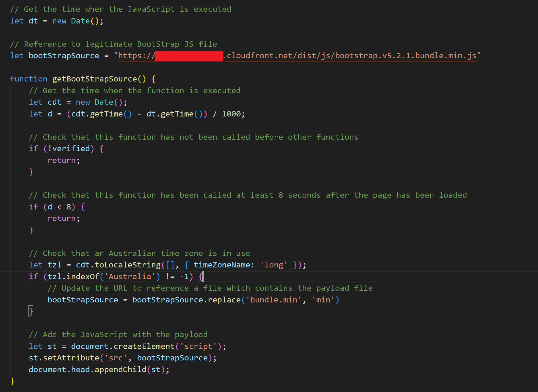Click the red redacted block in URL
The width and height of the screenshot is (538, 392).
(x=189, y=56)
